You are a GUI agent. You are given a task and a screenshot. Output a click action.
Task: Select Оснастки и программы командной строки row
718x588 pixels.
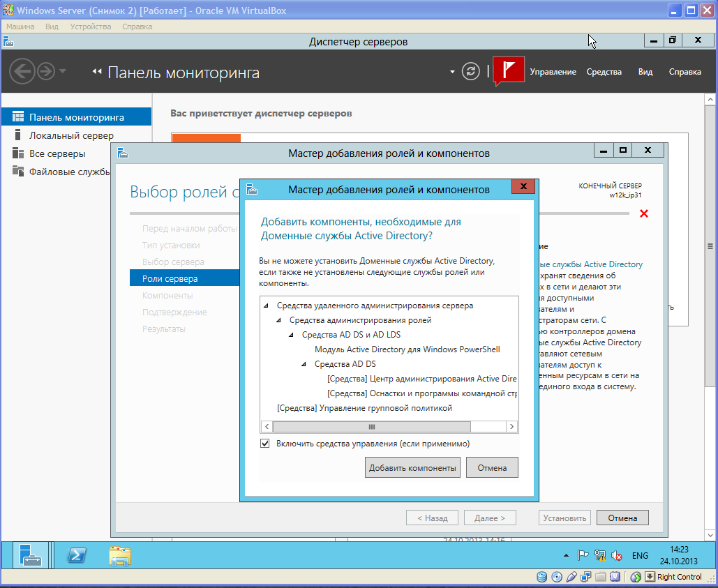[x=421, y=393]
